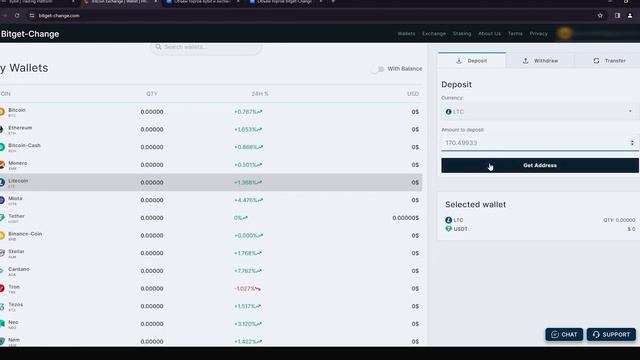
Task: Click the Miota coin icon
Action: pos(2,200)
